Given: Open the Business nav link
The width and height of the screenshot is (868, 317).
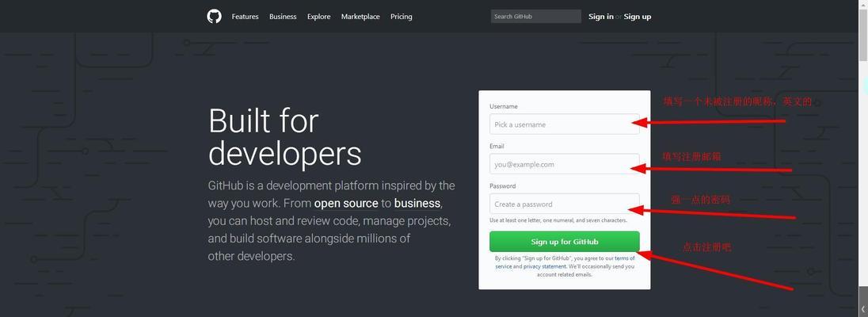Looking at the screenshot, I should coord(283,17).
